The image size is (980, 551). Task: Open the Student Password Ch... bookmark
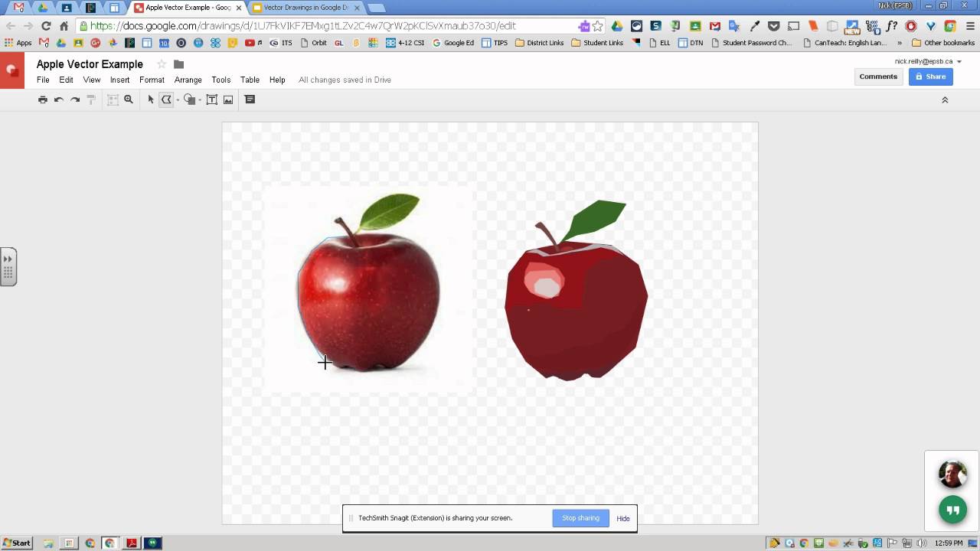(751, 43)
